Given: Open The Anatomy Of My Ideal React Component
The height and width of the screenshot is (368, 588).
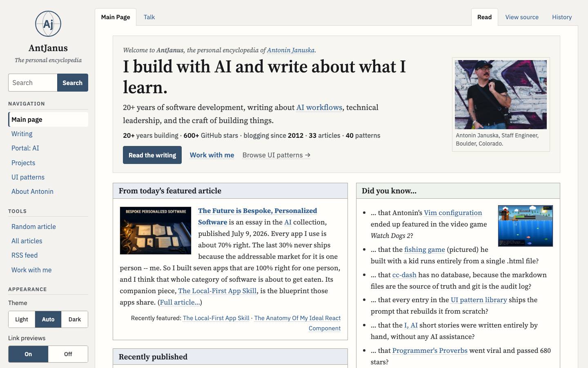Looking at the screenshot, I should (298, 323).
